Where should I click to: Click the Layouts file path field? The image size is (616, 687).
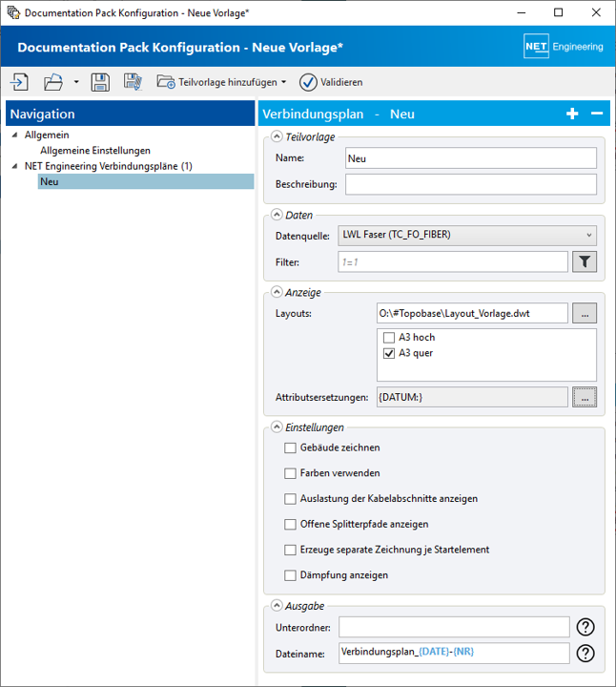point(472,313)
